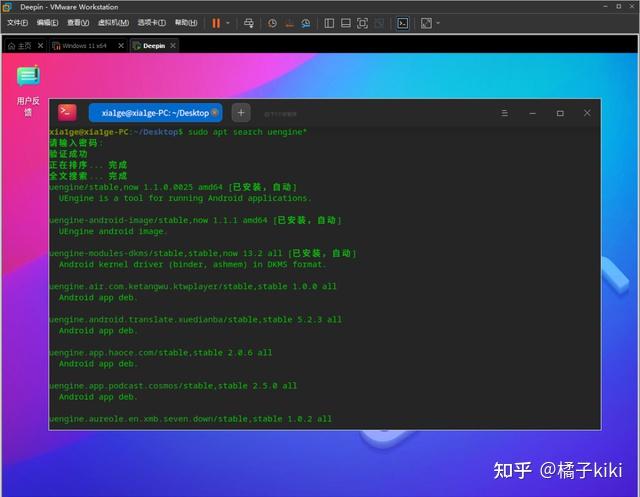Open the 帮助(H) menu
The image size is (640, 497).
pos(186,23)
